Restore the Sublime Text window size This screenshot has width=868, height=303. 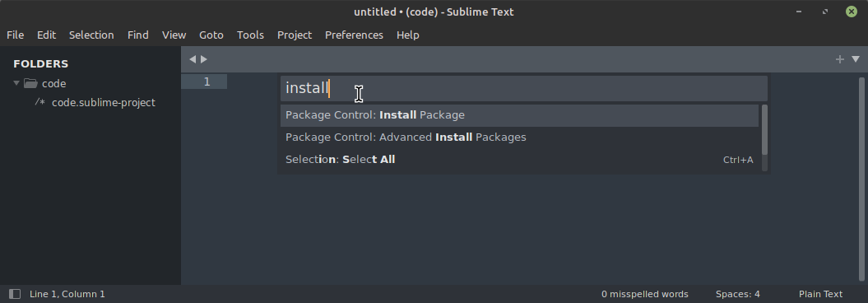(x=825, y=12)
